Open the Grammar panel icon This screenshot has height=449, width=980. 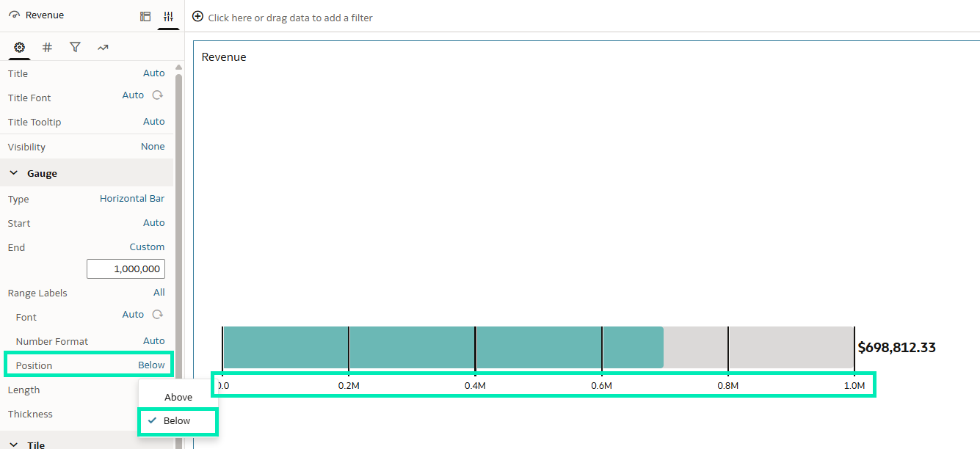(x=145, y=16)
